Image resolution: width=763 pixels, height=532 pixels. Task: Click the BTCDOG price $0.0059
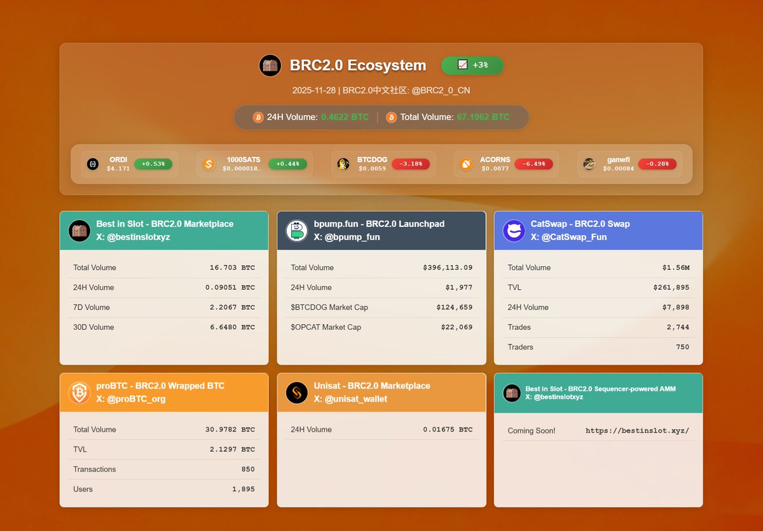(x=372, y=168)
